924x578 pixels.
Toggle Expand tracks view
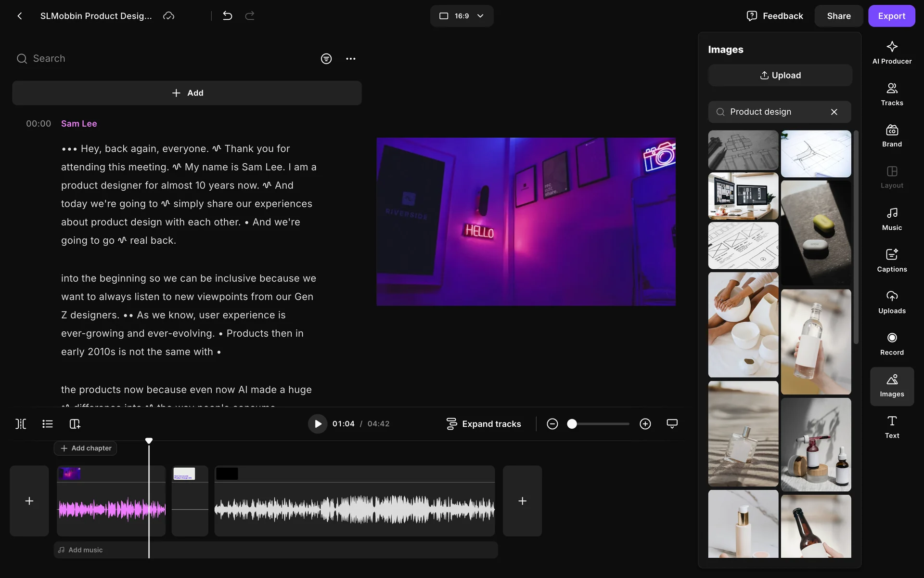click(x=484, y=424)
